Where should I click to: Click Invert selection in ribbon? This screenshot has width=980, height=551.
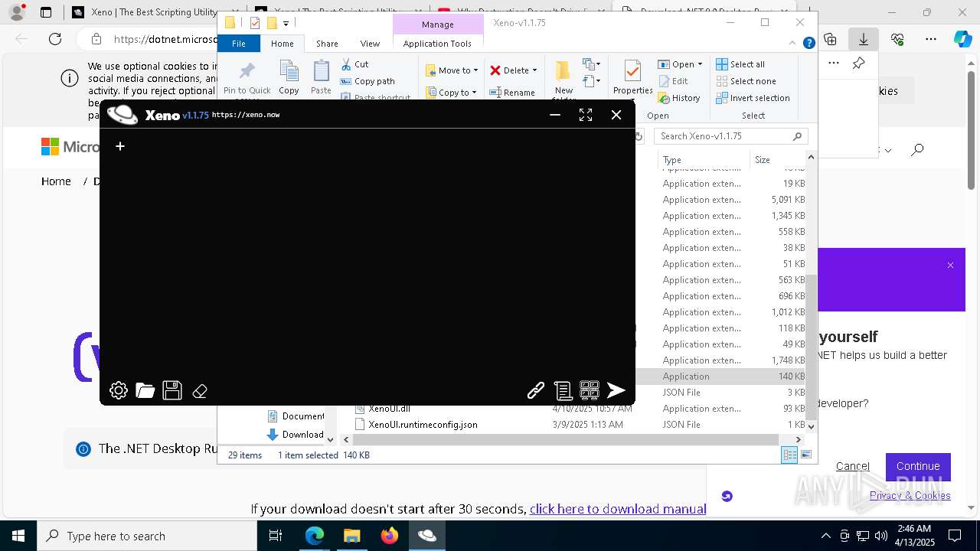[x=753, y=98]
